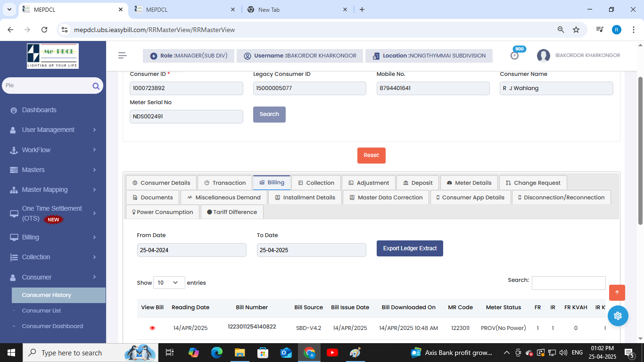The height and width of the screenshot is (362, 644).
Task: Expand Collection sidebar menu
Action: [x=53, y=257]
